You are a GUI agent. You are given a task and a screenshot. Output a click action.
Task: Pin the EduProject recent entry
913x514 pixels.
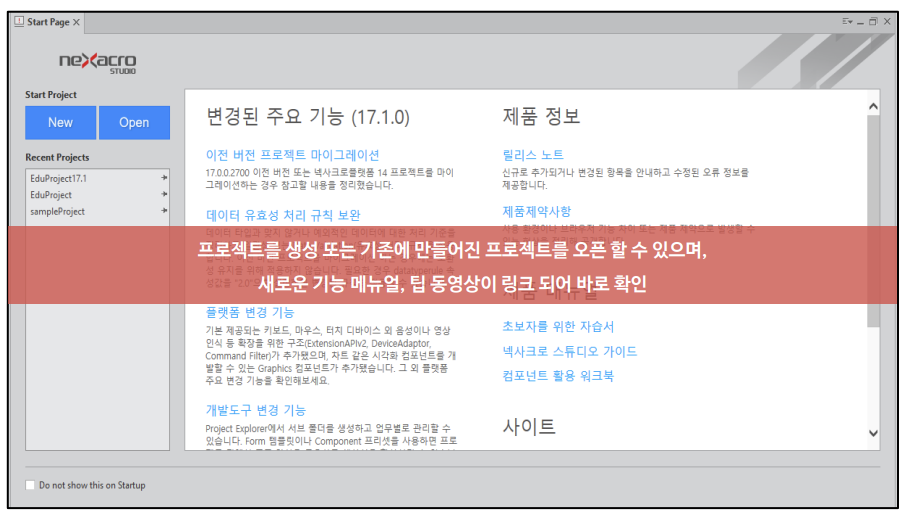click(164, 194)
